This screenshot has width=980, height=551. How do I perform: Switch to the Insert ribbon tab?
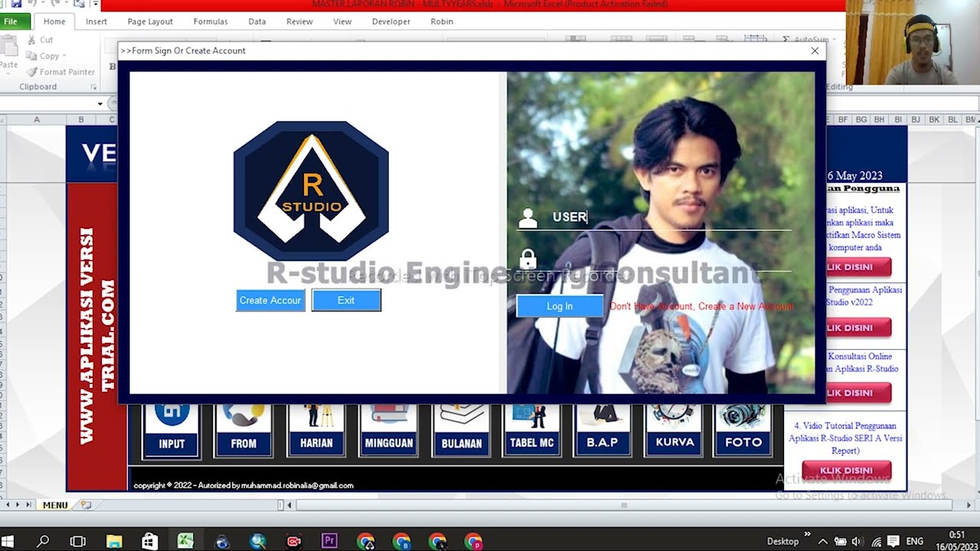click(96, 21)
